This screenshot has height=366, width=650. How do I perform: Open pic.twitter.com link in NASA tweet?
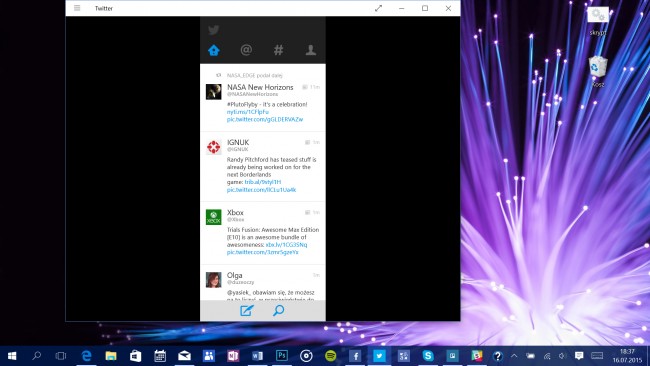[x=265, y=119]
